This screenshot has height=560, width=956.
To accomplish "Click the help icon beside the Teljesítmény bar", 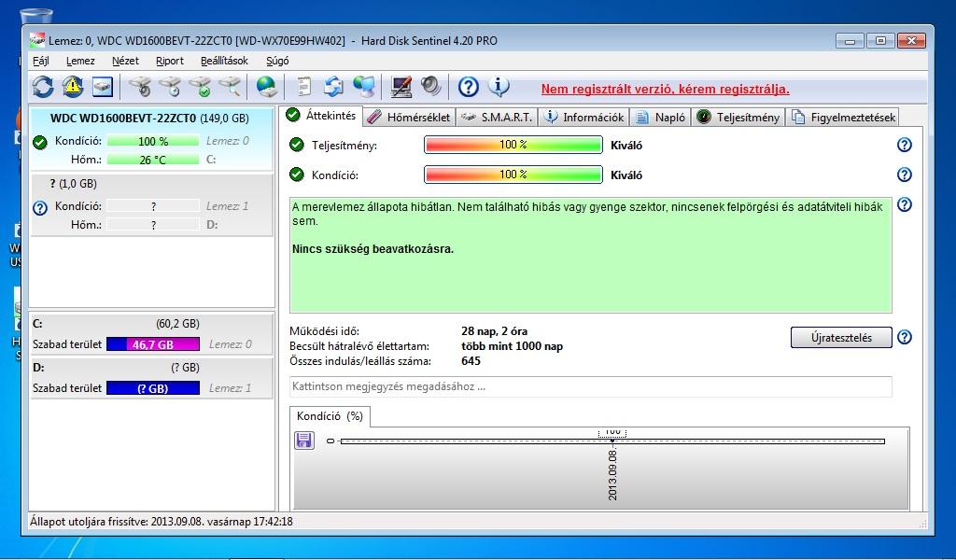I will (905, 145).
